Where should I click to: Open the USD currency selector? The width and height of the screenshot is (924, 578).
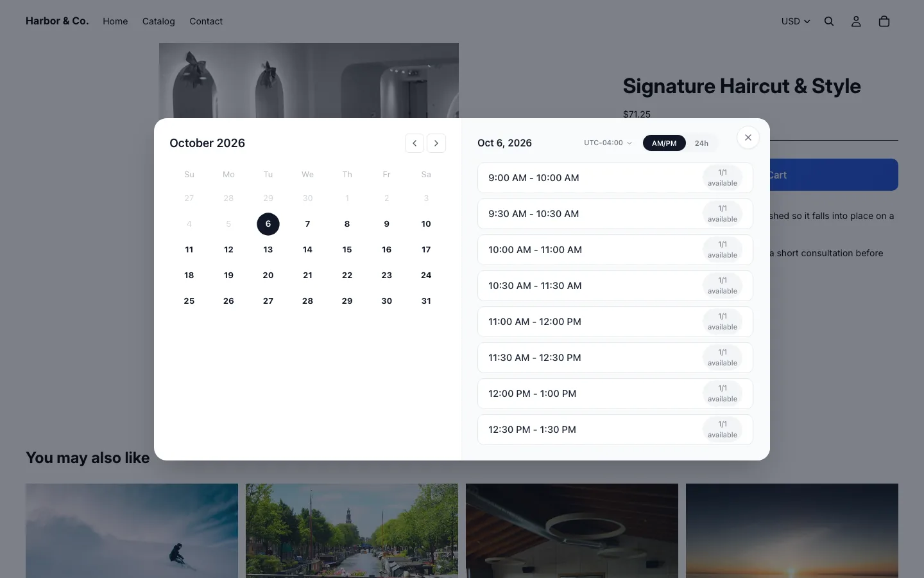[796, 21]
